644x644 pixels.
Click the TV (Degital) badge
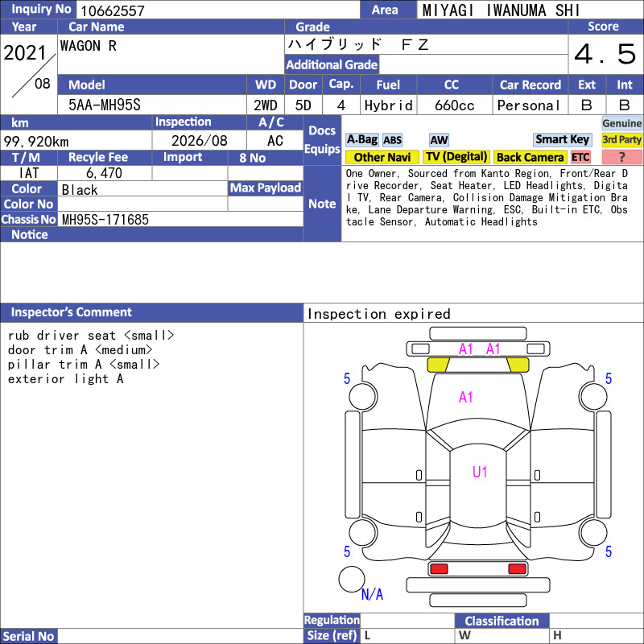[x=456, y=157]
